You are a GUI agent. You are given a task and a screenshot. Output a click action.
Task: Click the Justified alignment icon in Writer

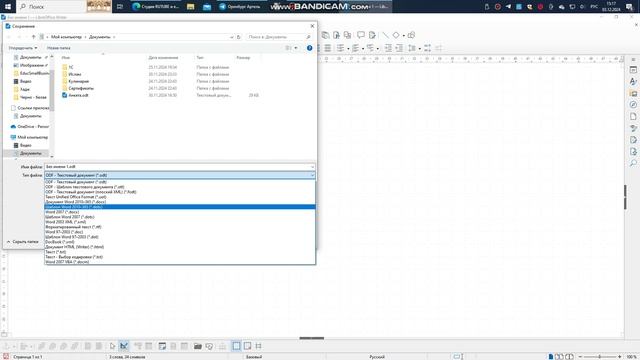click(x=328, y=48)
